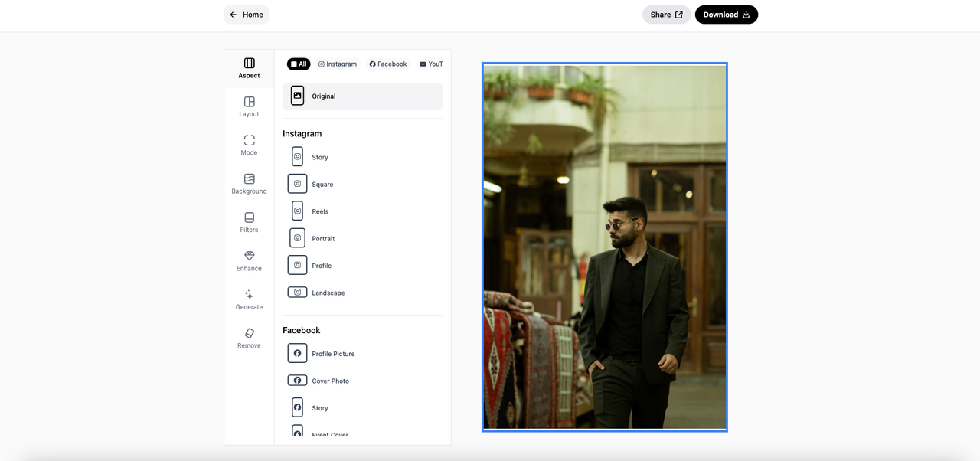Select Facebook Cover Photo preset
980x461 pixels.
(x=362, y=381)
